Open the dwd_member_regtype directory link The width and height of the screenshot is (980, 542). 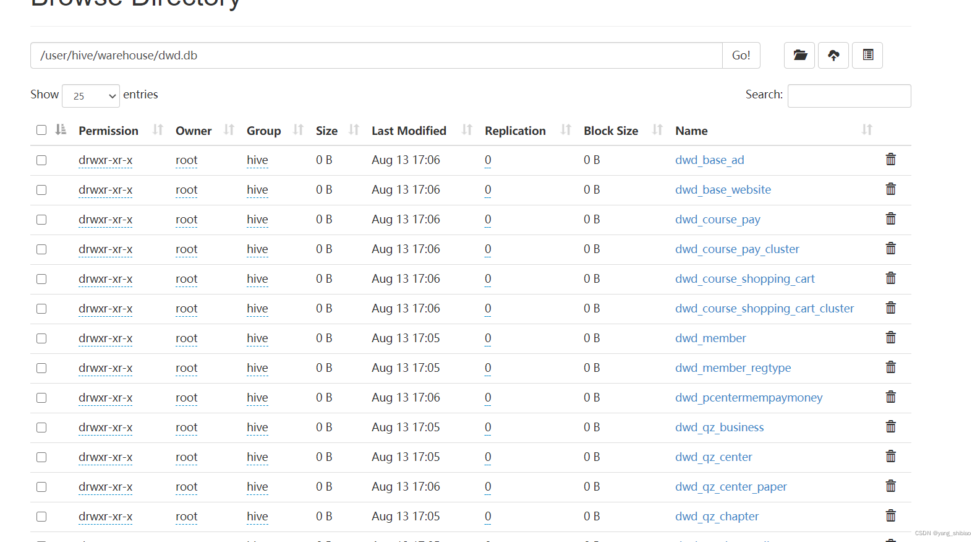733,368
